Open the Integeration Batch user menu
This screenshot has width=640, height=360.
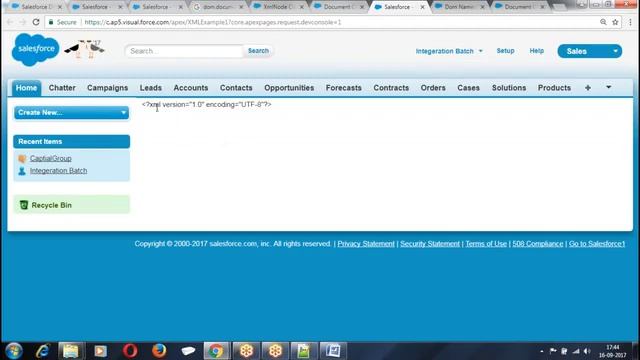(449, 51)
